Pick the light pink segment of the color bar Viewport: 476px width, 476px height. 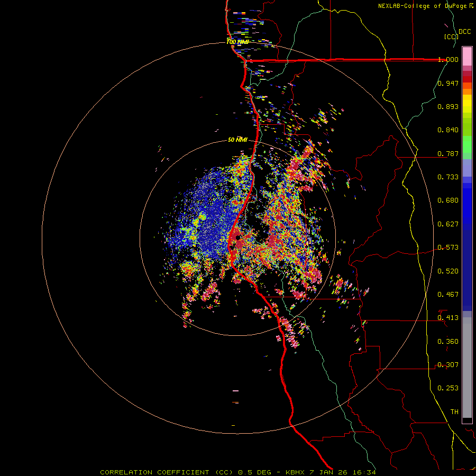tap(467, 56)
